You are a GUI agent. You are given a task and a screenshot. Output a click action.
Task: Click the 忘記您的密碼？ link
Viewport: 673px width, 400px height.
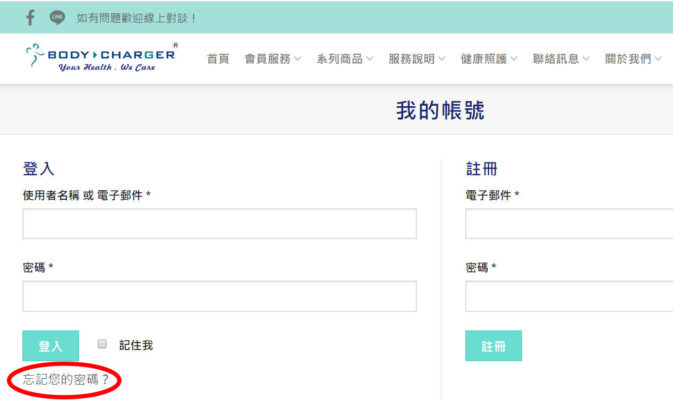pos(66,380)
